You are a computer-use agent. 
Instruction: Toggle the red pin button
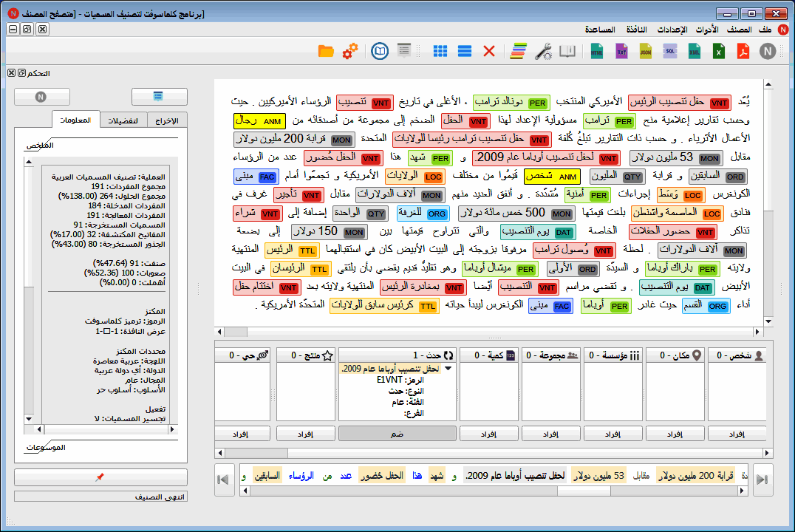[100, 477]
